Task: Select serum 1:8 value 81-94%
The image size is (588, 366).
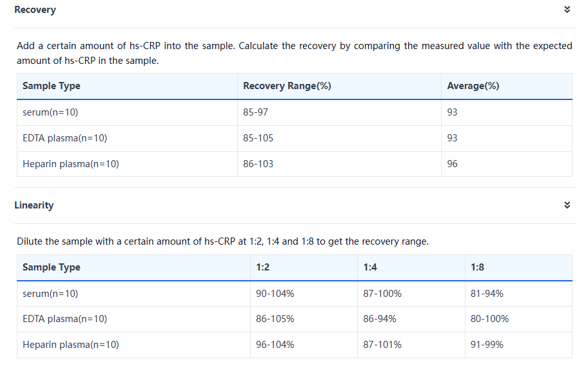Action: coord(487,294)
